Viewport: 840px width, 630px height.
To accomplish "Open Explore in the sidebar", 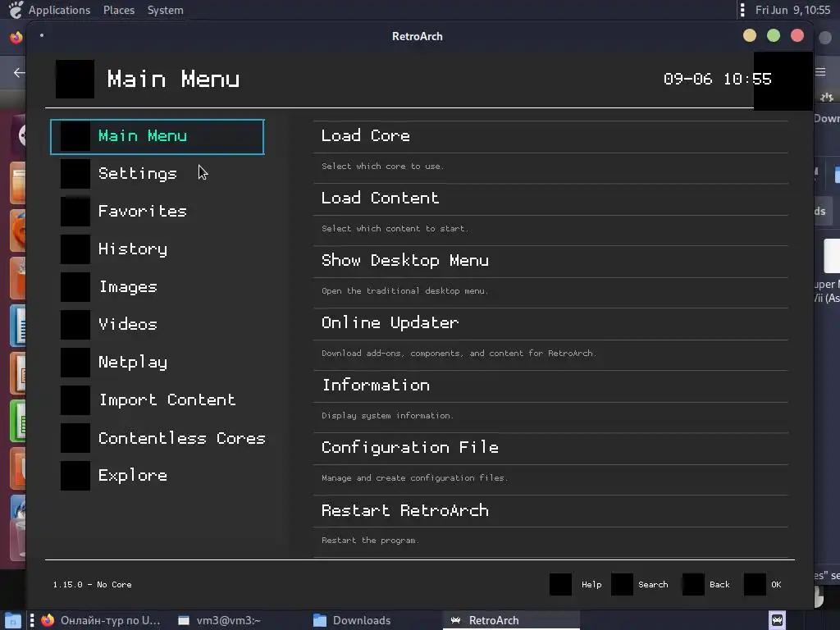I will (132, 476).
